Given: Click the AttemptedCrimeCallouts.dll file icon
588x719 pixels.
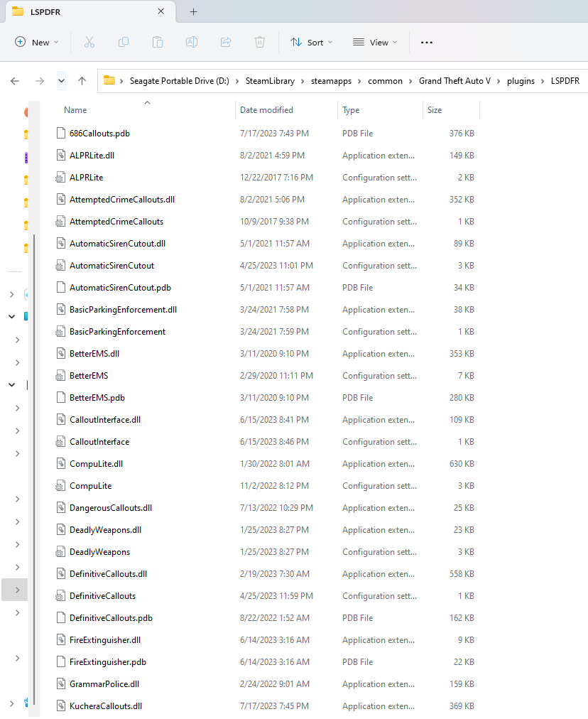Looking at the screenshot, I should [x=60, y=200].
